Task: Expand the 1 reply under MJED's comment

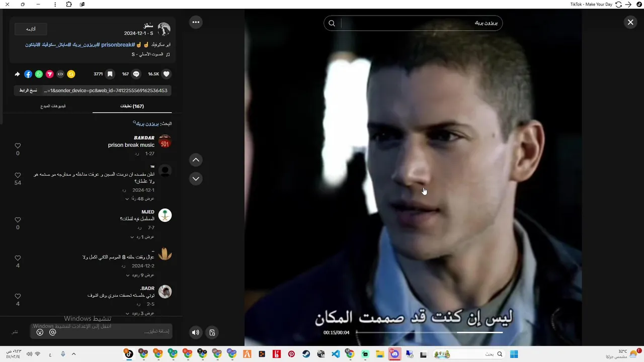Action: tap(142, 237)
